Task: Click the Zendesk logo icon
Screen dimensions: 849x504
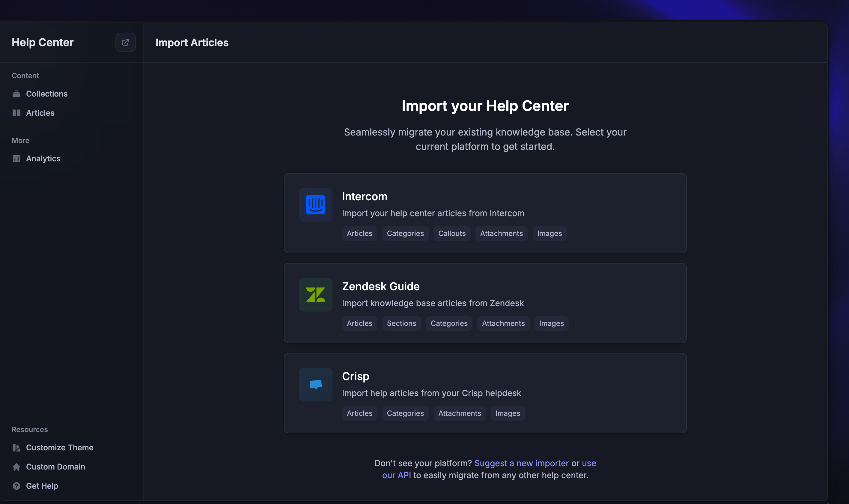Action: point(315,294)
